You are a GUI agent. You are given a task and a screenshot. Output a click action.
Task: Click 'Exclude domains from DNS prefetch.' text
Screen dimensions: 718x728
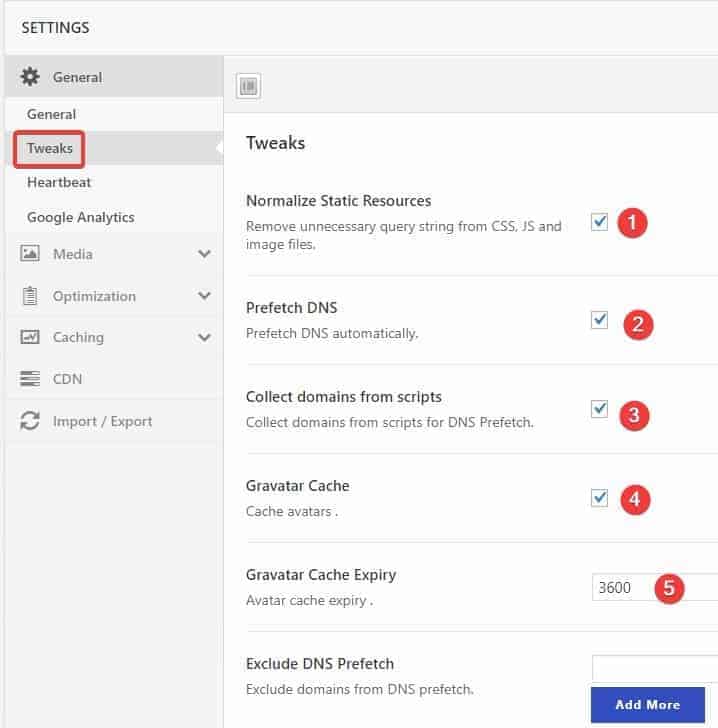pos(359,689)
